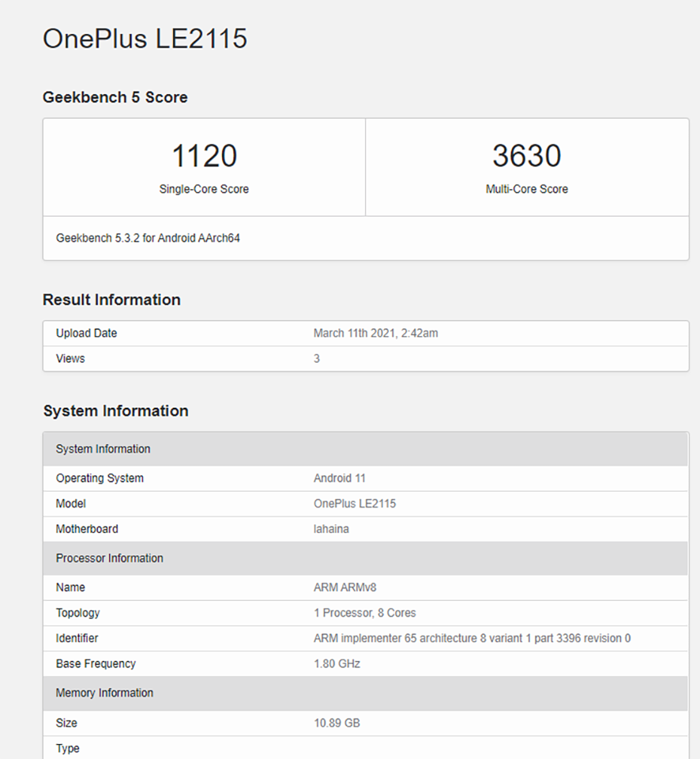Image resolution: width=700 pixels, height=759 pixels.
Task: Select the 3630 multi-core score value
Action: click(x=527, y=156)
